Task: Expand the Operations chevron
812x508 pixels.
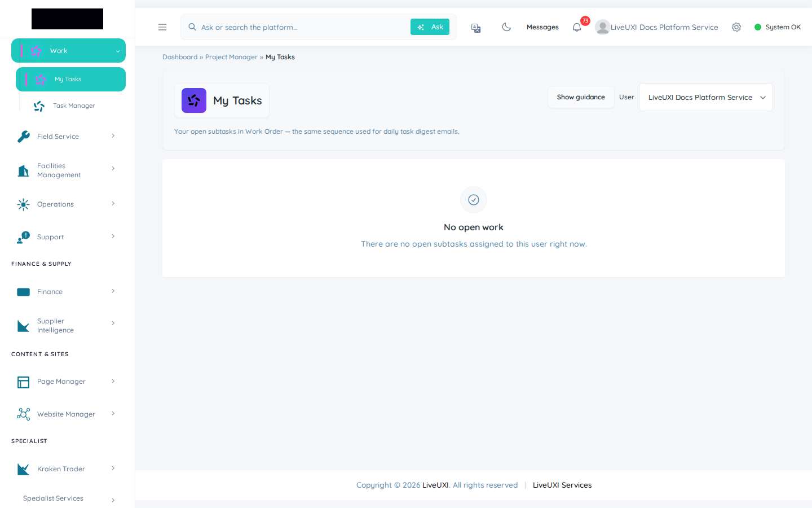Action: [113, 204]
